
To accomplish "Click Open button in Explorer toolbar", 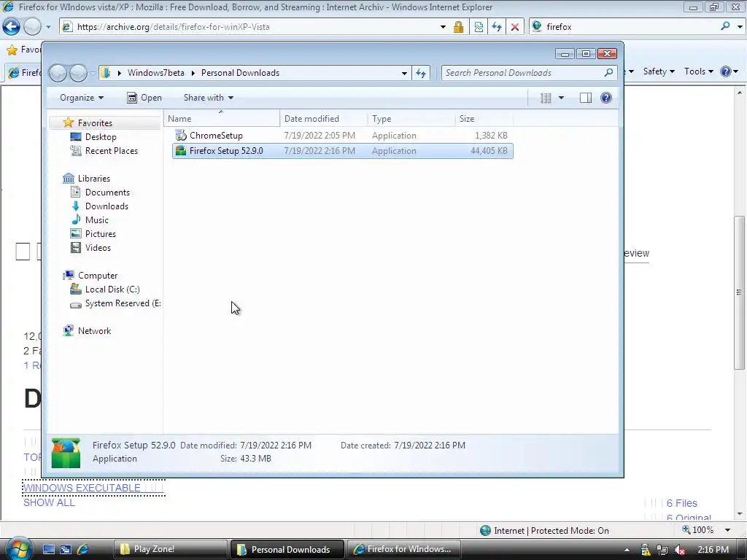I will pos(144,98).
